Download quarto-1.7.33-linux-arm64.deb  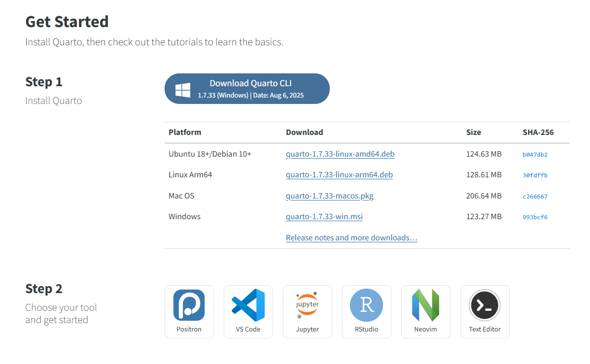[x=339, y=175]
